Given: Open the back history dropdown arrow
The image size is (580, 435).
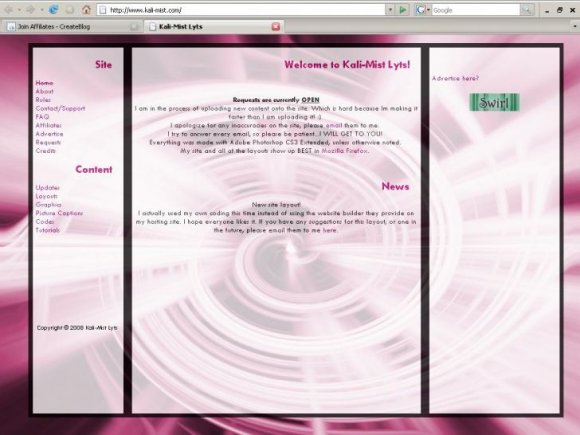Looking at the screenshot, I should pyautogui.click(x=19, y=10).
